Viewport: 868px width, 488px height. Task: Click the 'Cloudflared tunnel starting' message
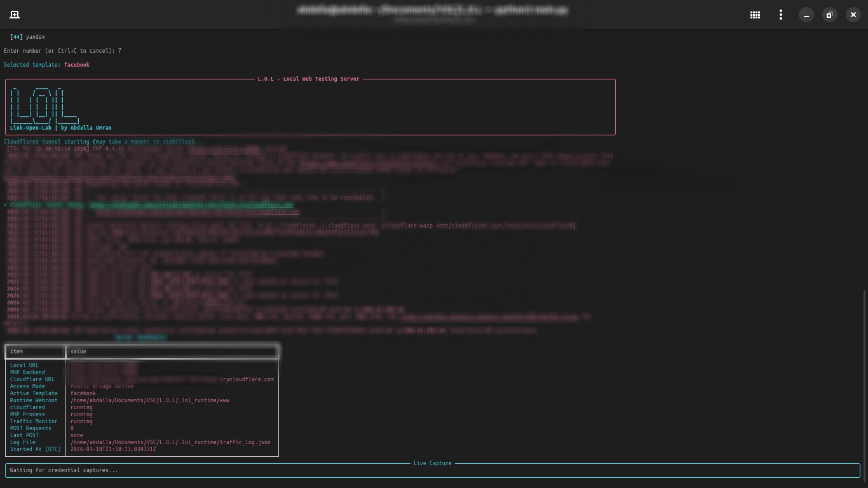pos(104,142)
